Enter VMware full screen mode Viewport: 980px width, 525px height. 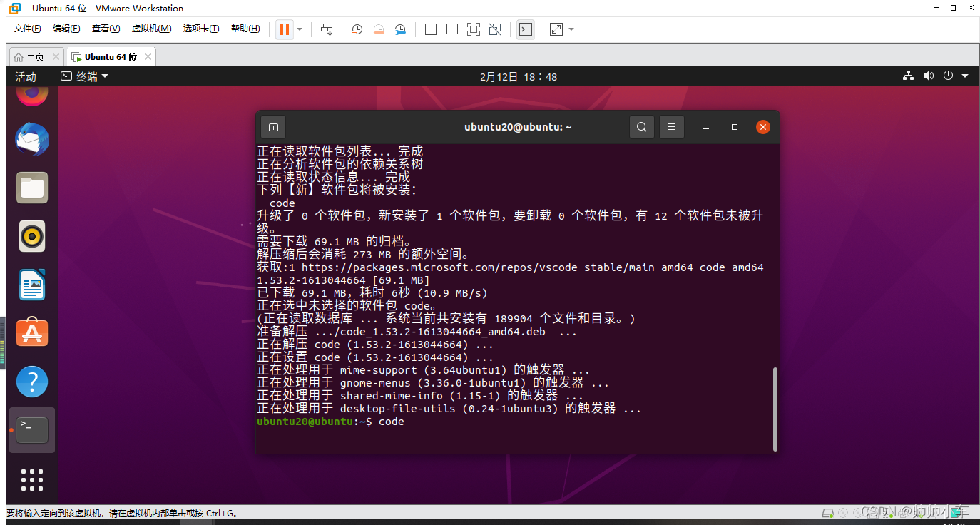[474, 29]
